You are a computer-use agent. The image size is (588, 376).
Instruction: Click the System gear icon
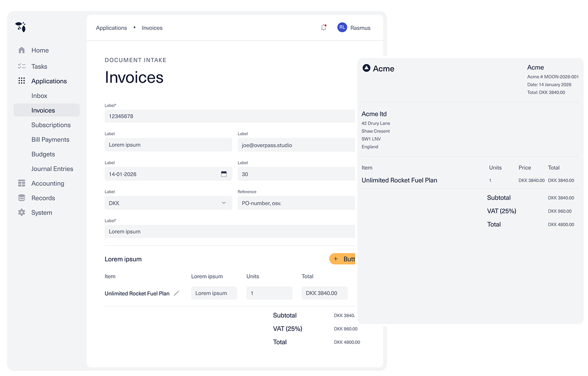coord(22,213)
